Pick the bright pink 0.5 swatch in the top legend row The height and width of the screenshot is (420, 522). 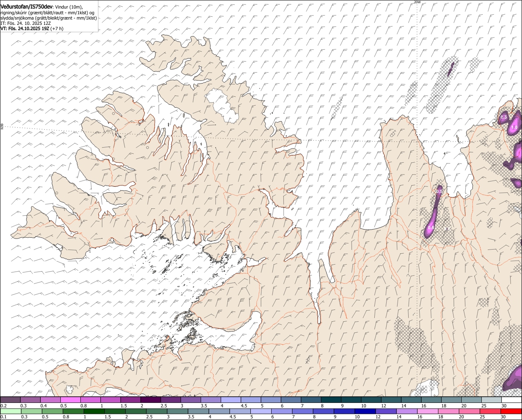point(70,400)
